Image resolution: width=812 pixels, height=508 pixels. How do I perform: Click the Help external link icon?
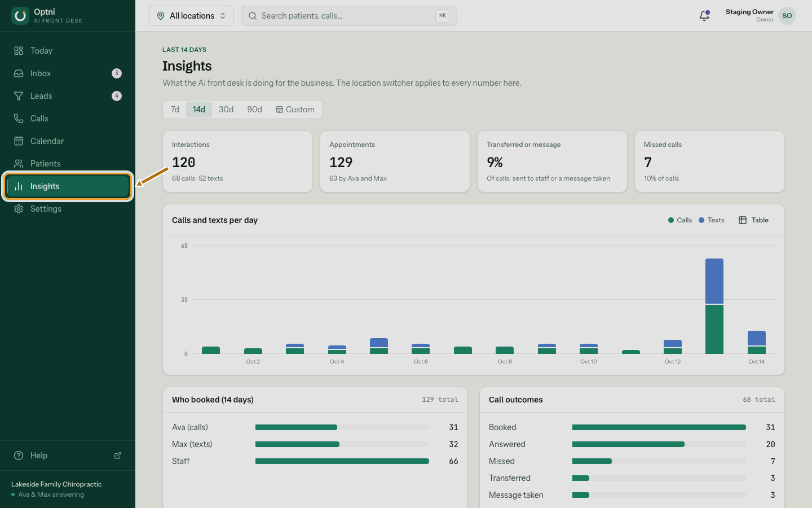pos(118,456)
